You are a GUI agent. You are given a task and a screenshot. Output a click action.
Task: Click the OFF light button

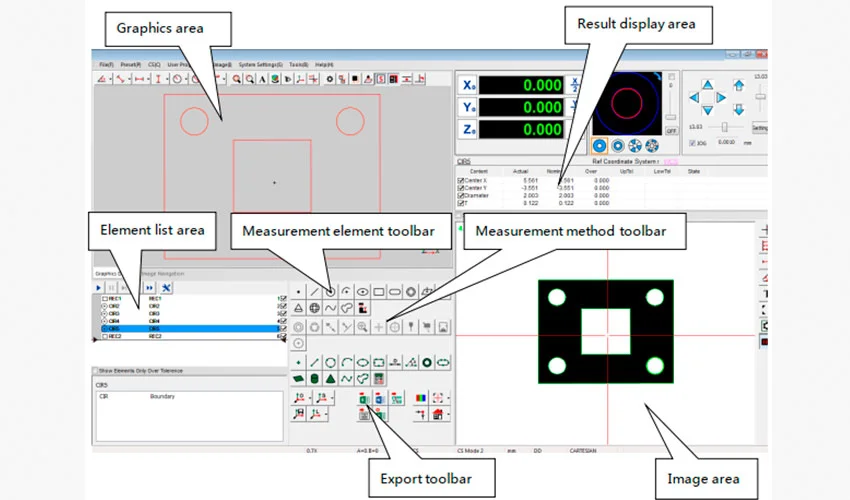click(671, 130)
